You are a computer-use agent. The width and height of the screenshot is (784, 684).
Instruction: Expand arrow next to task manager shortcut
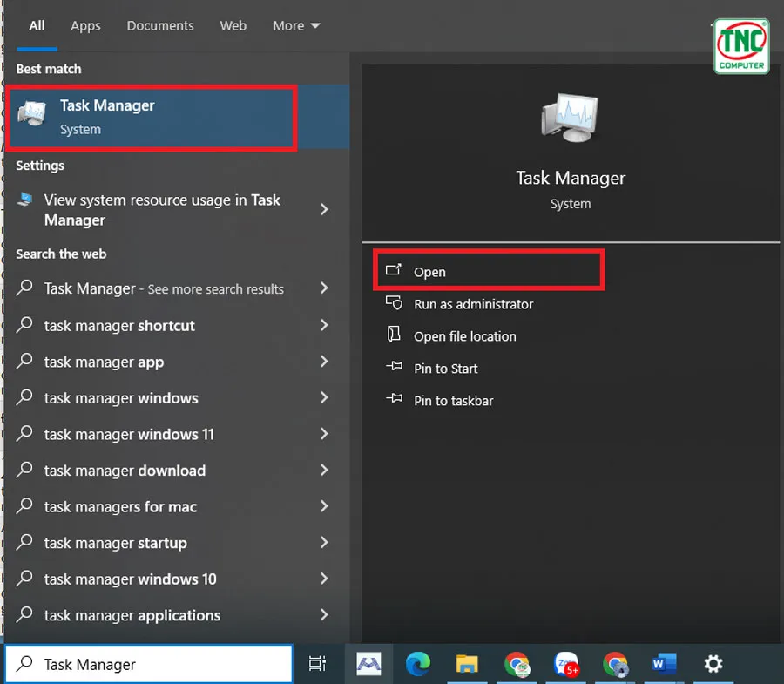(x=324, y=325)
